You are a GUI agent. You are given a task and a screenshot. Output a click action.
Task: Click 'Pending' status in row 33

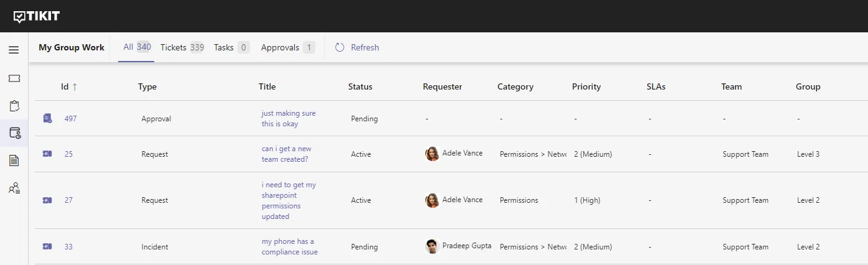(364, 247)
